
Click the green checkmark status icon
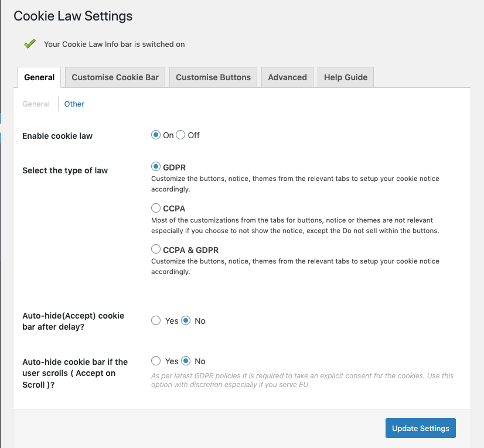click(30, 44)
